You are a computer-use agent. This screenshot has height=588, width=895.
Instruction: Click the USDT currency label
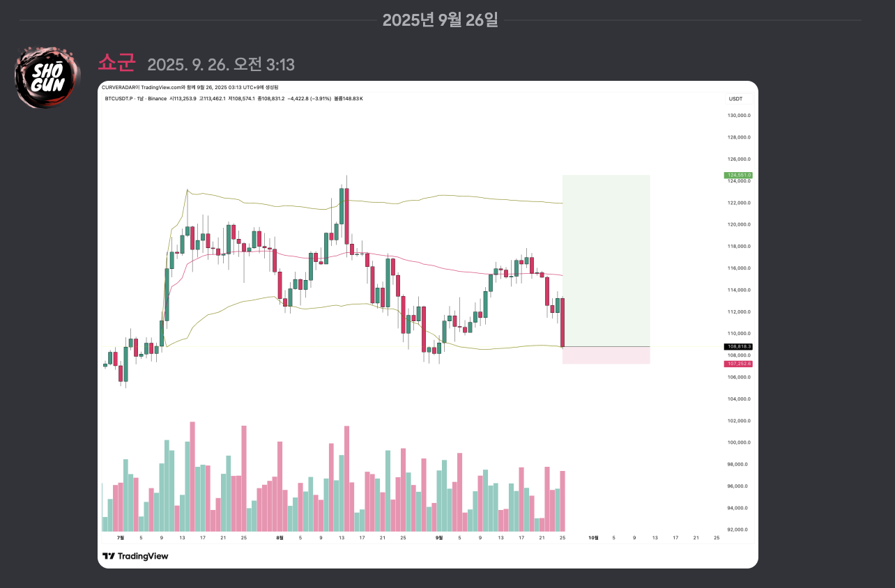click(x=735, y=99)
